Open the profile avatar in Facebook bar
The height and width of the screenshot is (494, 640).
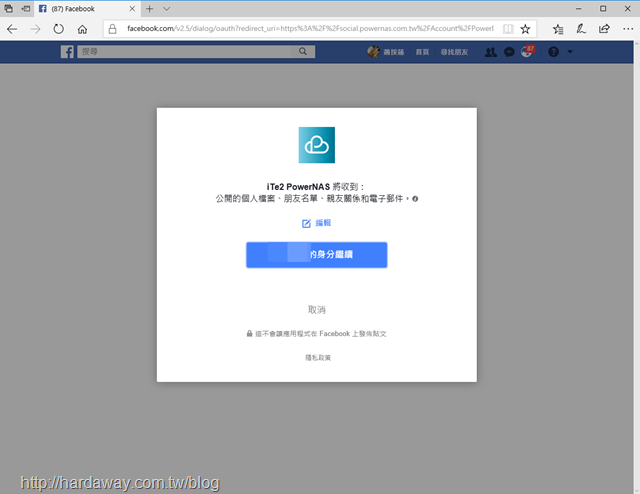(373, 52)
